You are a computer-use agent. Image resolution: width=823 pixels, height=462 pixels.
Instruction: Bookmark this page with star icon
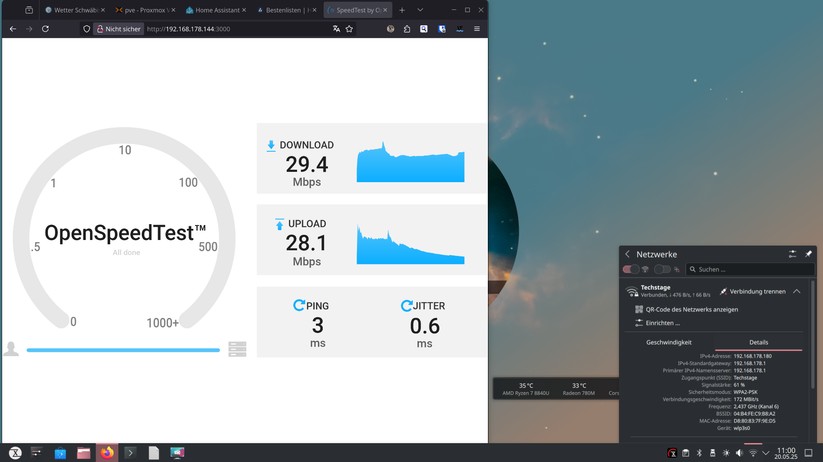(x=350, y=29)
